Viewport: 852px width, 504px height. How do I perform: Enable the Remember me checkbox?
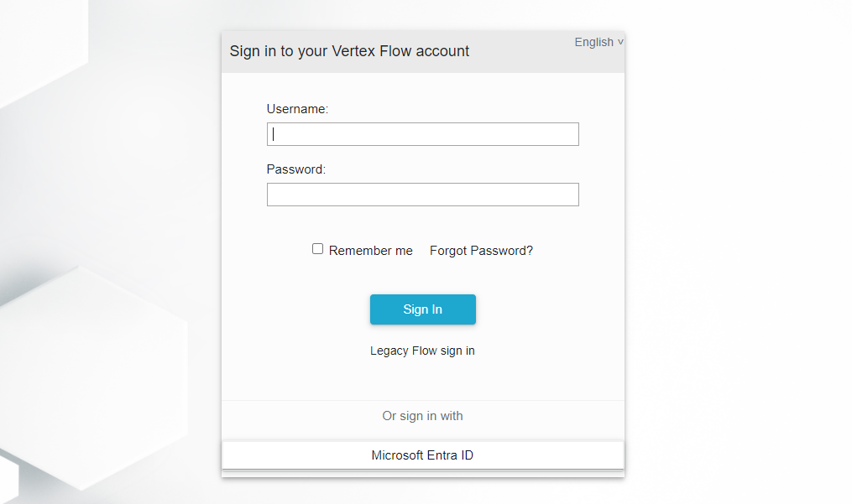pyautogui.click(x=317, y=249)
